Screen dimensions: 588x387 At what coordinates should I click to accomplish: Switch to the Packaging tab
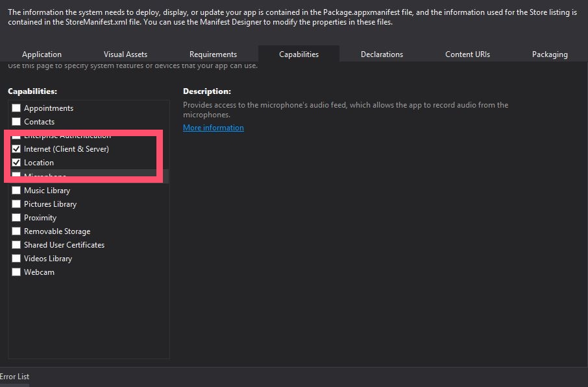(550, 54)
